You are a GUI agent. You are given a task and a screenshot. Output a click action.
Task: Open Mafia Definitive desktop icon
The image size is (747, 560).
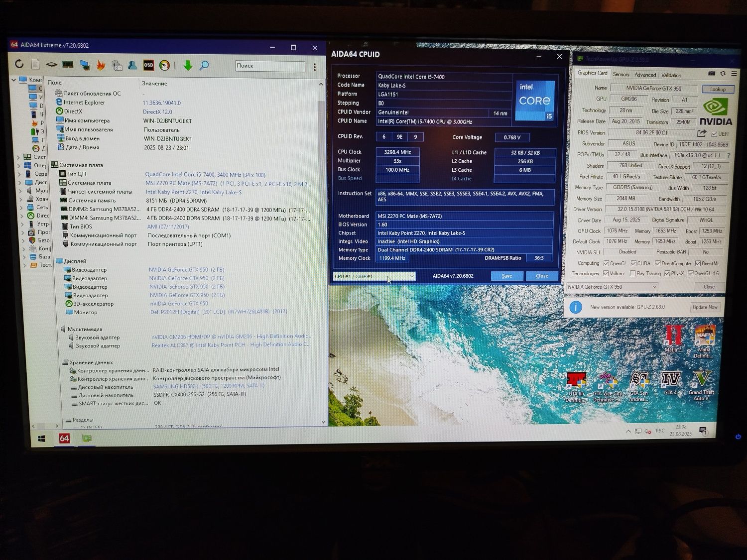(x=705, y=341)
